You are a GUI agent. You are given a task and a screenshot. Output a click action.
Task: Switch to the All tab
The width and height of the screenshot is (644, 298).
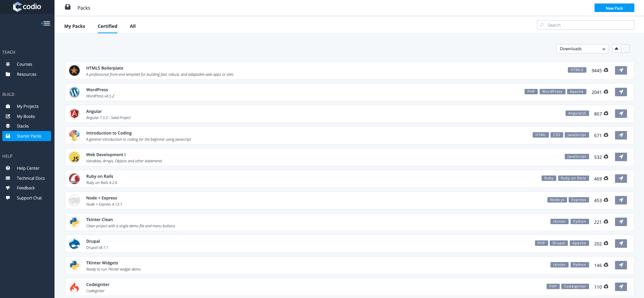coord(133,26)
